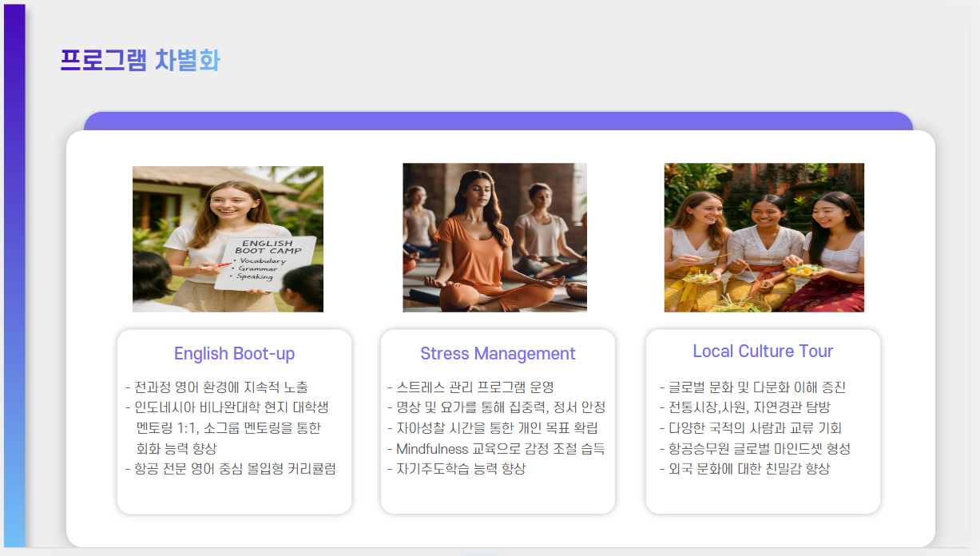Select the English Boot Camp teacher photo

click(228, 239)
